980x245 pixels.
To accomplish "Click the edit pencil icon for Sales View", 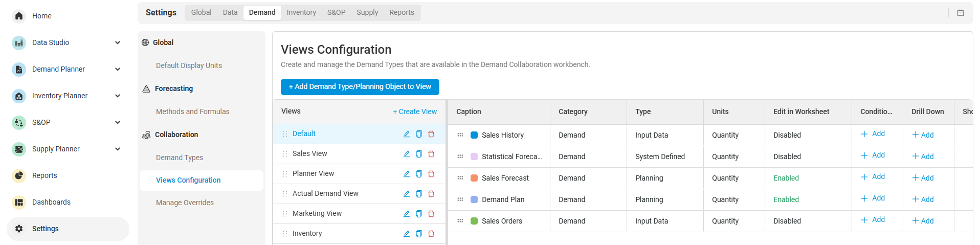I will click(407, 154).
